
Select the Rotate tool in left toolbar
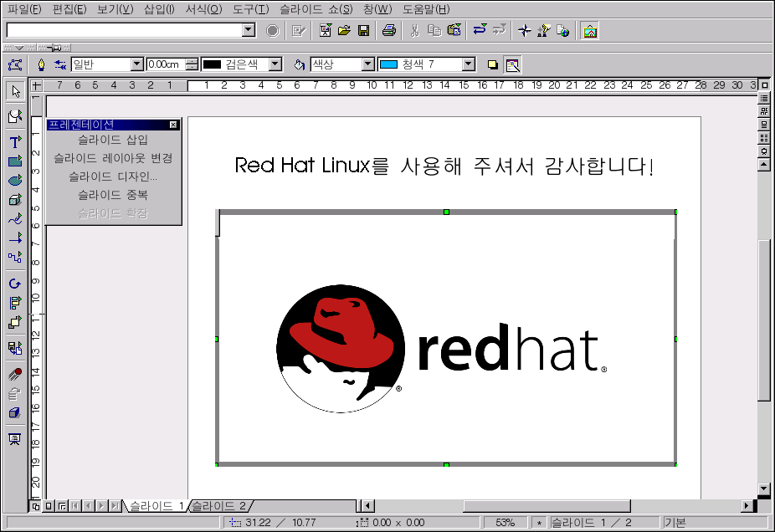(x=14, y=284)
